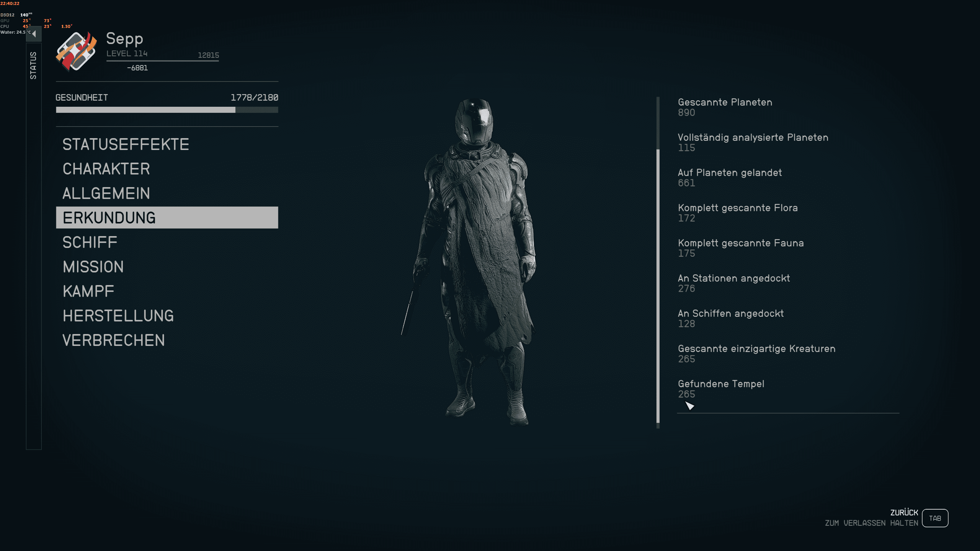Click the Sepp character emblem icon
The width and height of the screenshot is (980, 551).
76,52
